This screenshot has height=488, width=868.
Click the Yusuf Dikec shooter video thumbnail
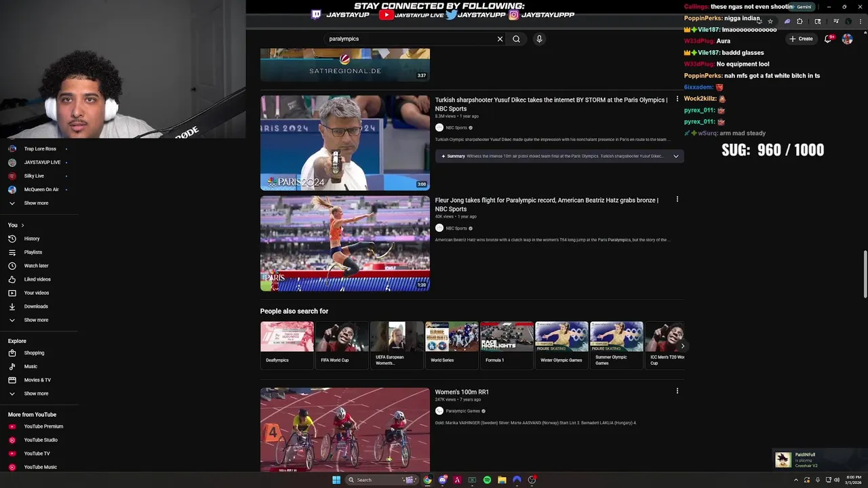pyautogui.click(x=345, y=143)
